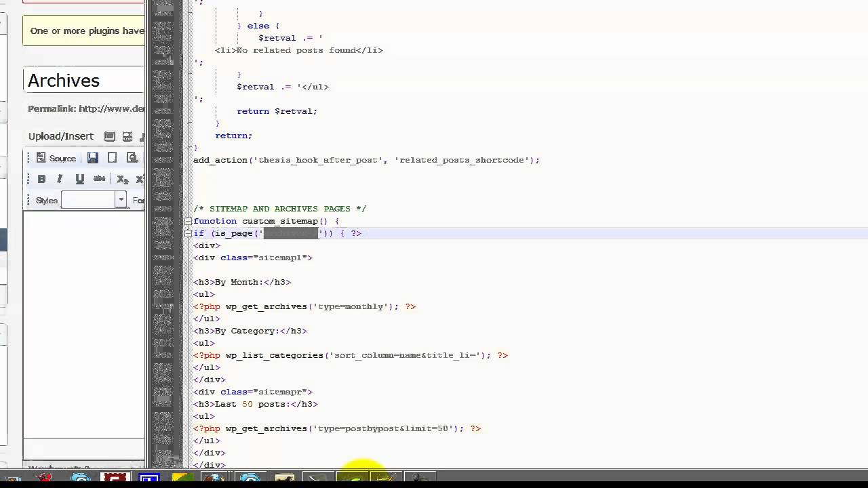
Task: Click the SITEMAP AND ARCHIVES PAGES comment
Action: click(x=279, y=209)
